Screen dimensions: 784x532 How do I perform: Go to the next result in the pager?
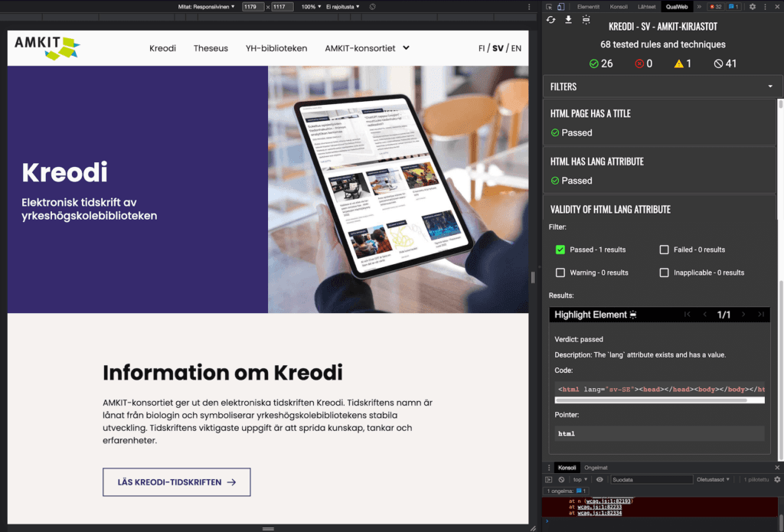pyautogui.click(x=743, y=315)
